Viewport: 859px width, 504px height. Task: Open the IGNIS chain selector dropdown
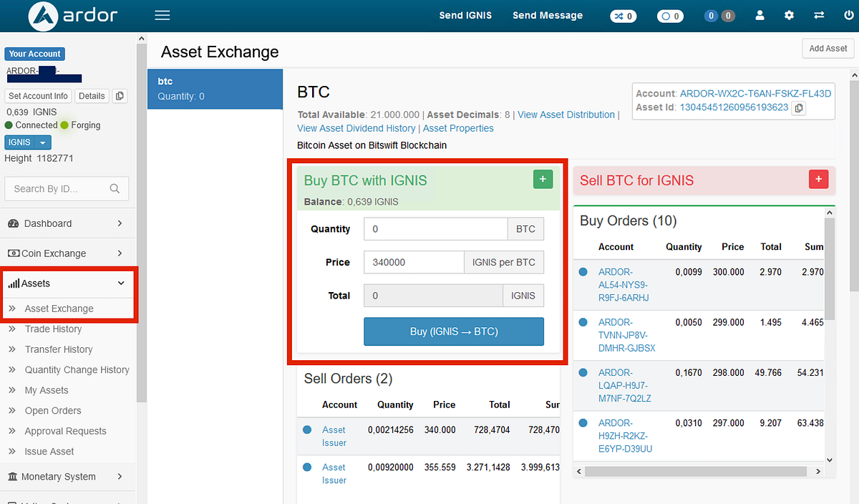click(28, 142)
